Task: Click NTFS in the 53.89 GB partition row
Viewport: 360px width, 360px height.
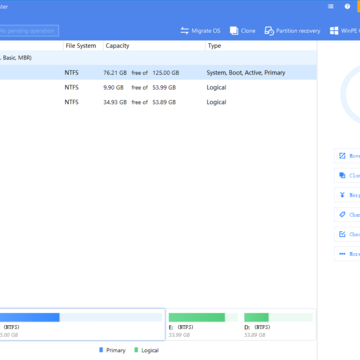Action: 72,102
